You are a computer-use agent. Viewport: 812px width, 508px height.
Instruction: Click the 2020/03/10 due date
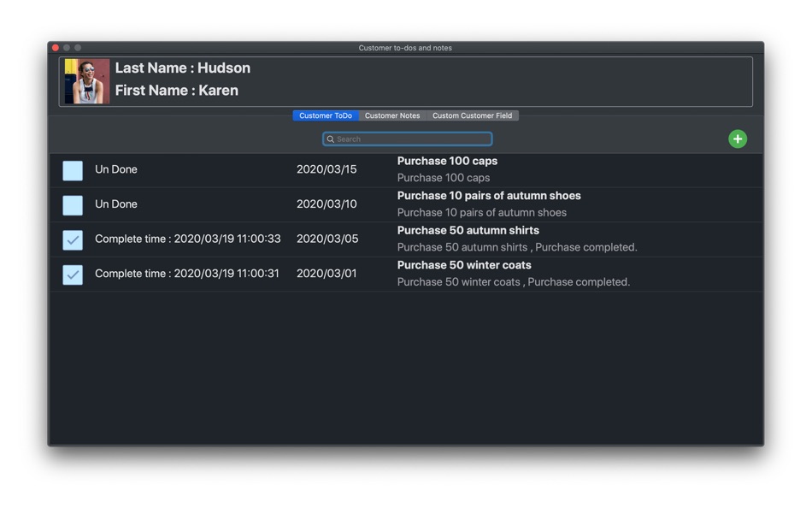tap(327, 204)
